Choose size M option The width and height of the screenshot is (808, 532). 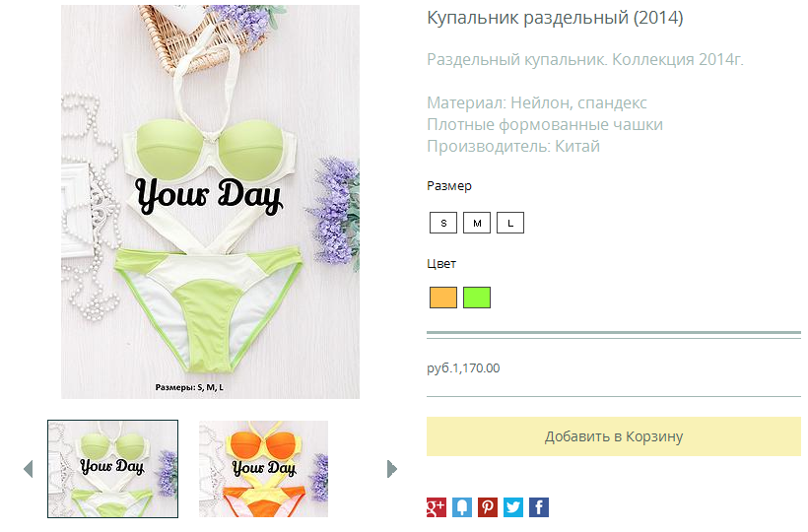(477, 223)
